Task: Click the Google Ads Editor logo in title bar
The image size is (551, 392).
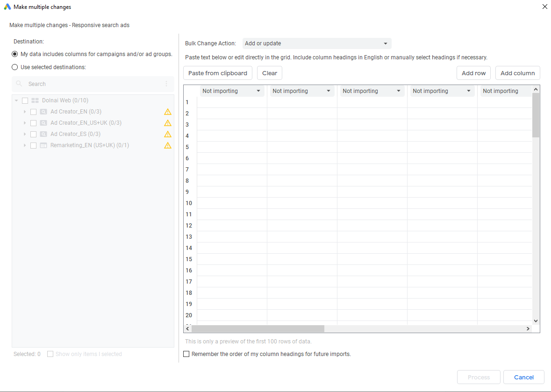Action: [7, 7]
